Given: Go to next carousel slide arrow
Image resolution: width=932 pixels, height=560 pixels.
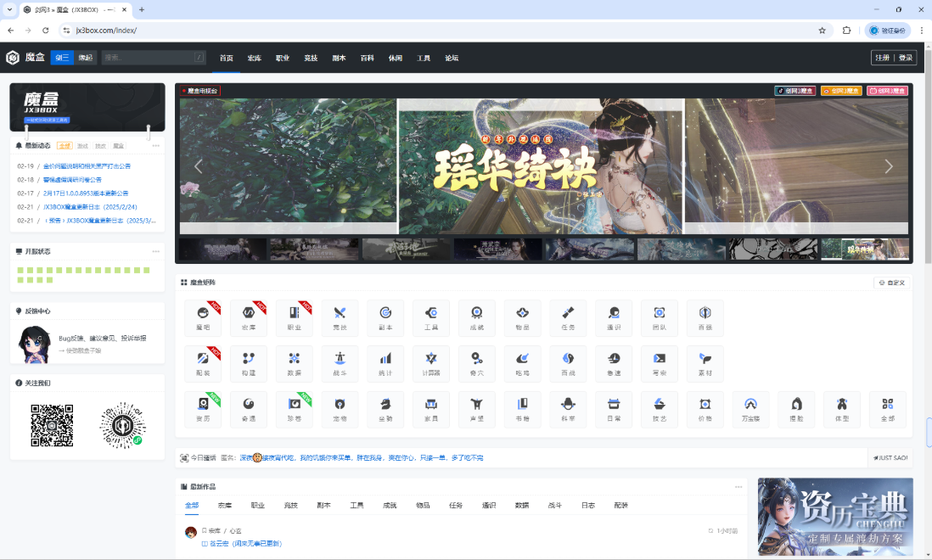Looking at the screenshot, I should (889, 166).
